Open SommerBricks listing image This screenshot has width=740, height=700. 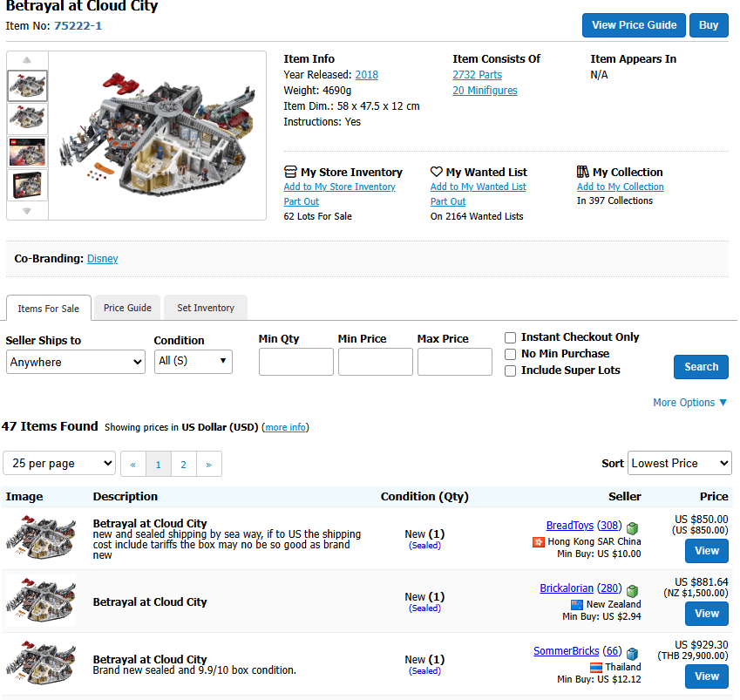point(41,663)
